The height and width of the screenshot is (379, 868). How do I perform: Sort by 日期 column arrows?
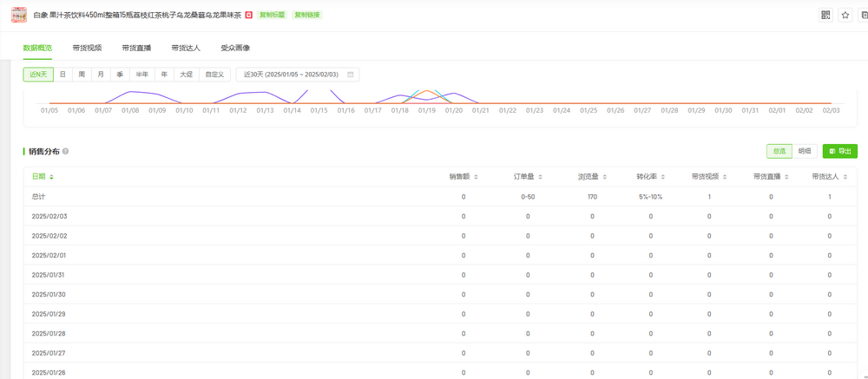click(51, 177)
